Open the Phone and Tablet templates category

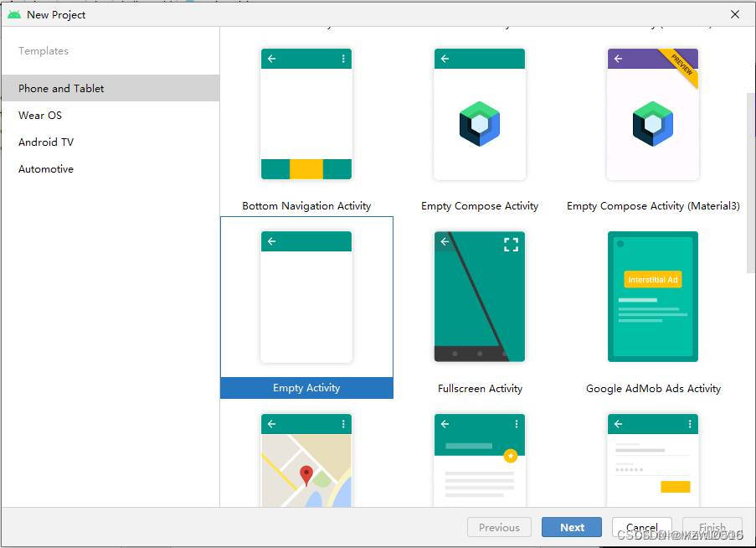click(111, 88)
